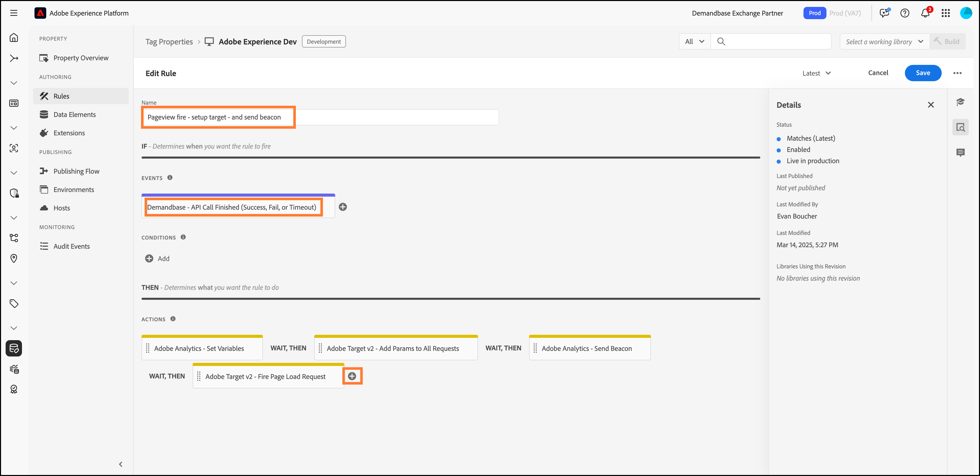Click the Tag Properties breadcrumb link
Viewport: 980px width, 476px height.
169,41
